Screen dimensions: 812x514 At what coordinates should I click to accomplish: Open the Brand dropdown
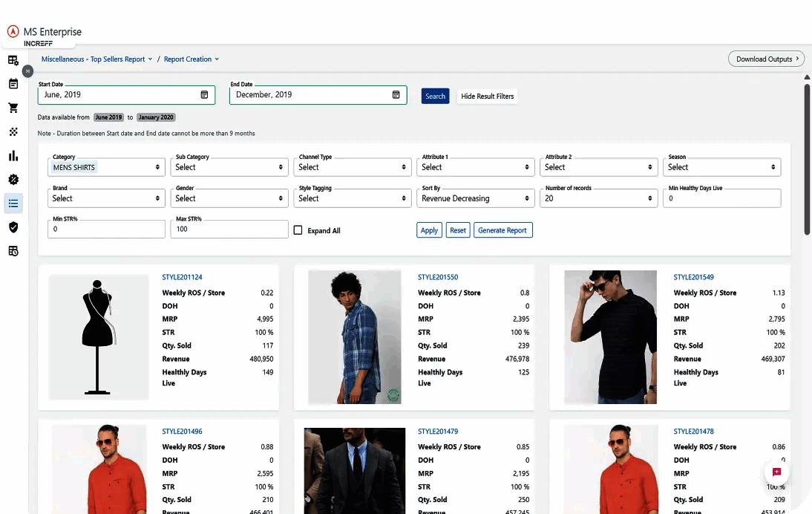point(106,198)
